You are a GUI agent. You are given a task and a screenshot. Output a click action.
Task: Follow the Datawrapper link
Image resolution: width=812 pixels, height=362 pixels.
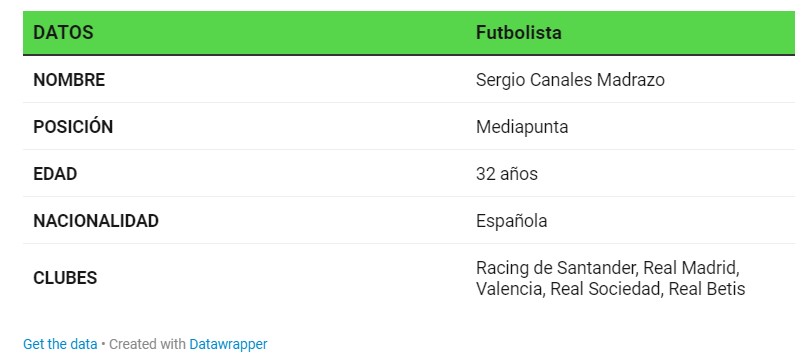coord(228,344)
